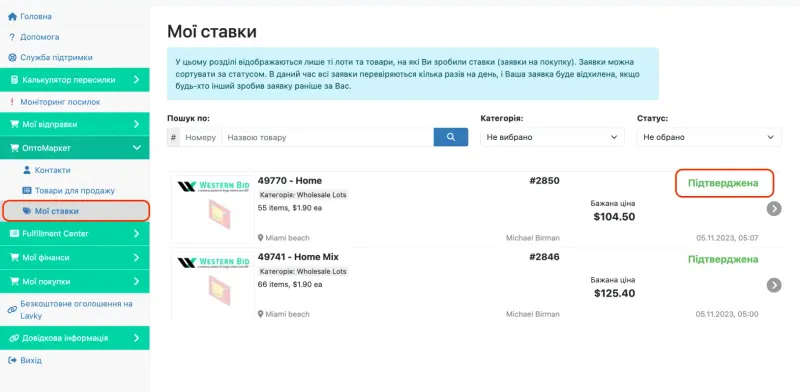This screenshot has height=392, width=800.
Task: Click the home icon next to Головна
Action: tap(13, 16)
